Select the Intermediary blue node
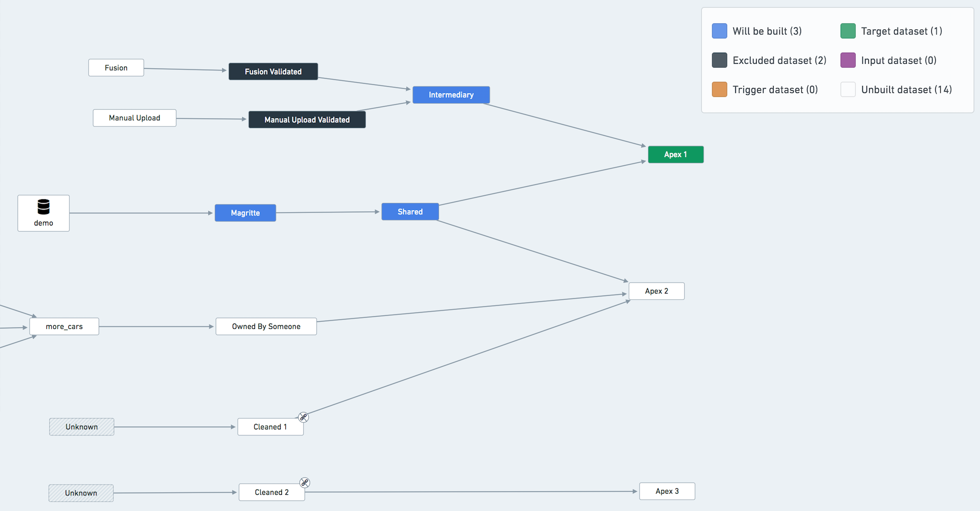The height and width of the screenshot is (511, 980). pos(450,95)
